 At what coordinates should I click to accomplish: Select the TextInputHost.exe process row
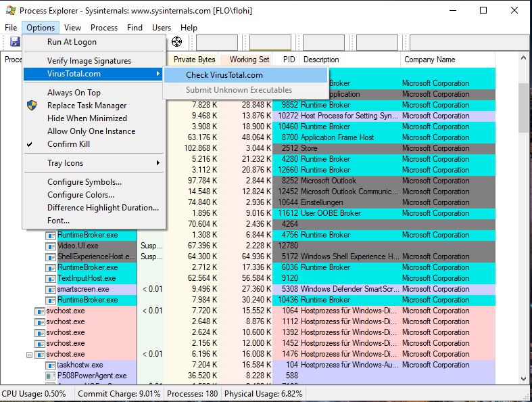247,278
